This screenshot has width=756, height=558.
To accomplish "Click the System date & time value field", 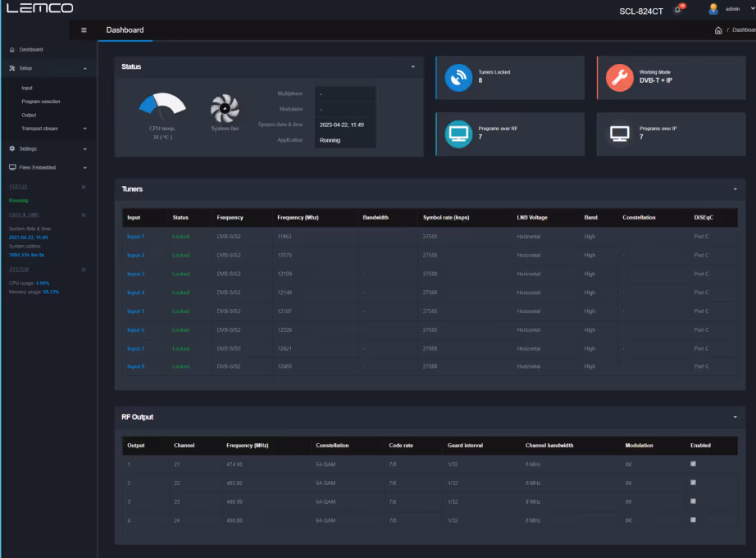I will (344, 125).
